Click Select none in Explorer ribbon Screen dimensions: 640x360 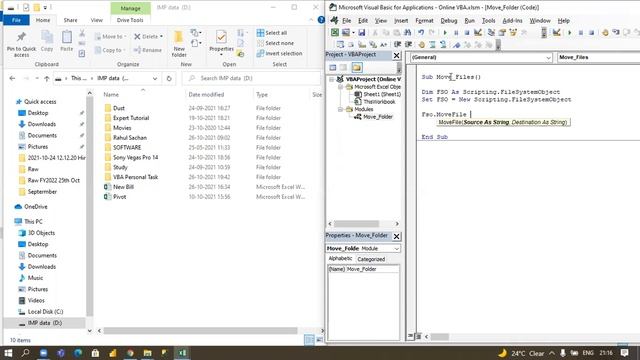[x=276, y=43]
